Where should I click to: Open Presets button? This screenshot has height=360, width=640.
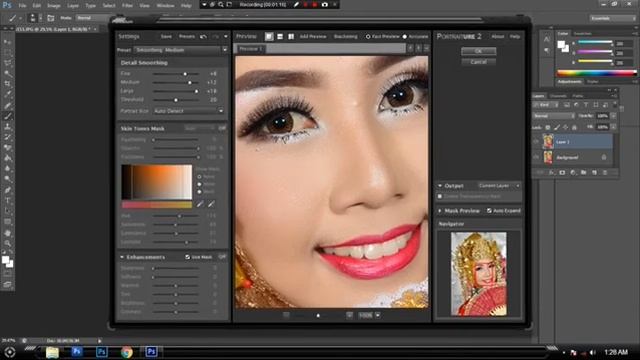click(187, 37)
